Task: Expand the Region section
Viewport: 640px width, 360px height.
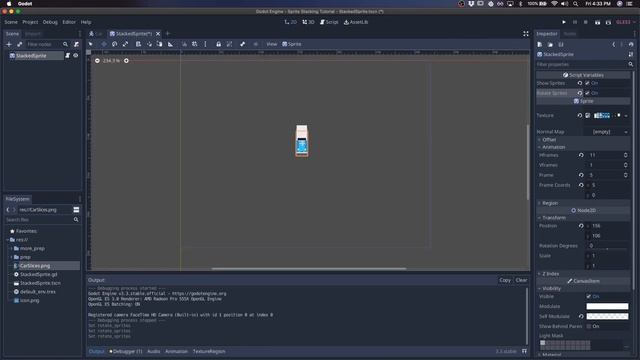Action: (x=583, y=203)
